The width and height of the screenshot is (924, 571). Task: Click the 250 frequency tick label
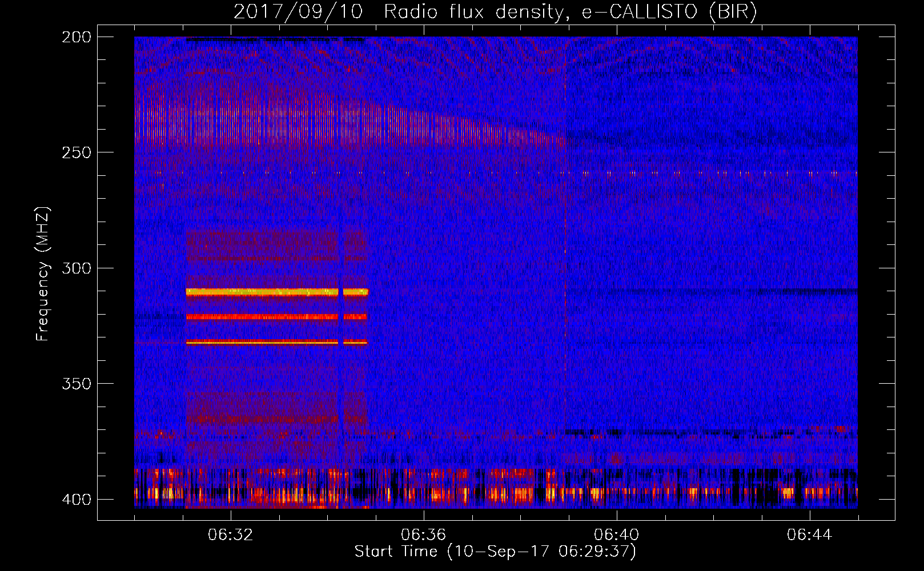pyautogui.click(x=76, y=152)
